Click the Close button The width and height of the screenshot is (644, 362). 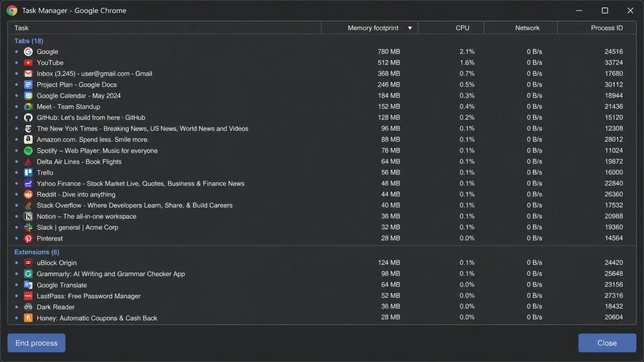[x=607, y=343]
